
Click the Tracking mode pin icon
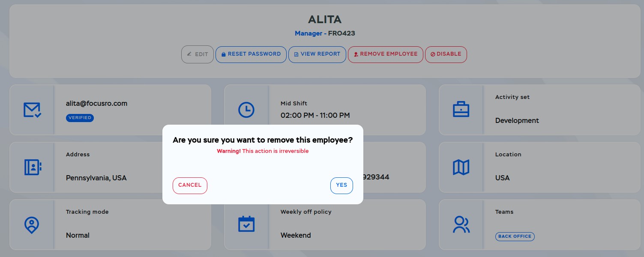32,225
